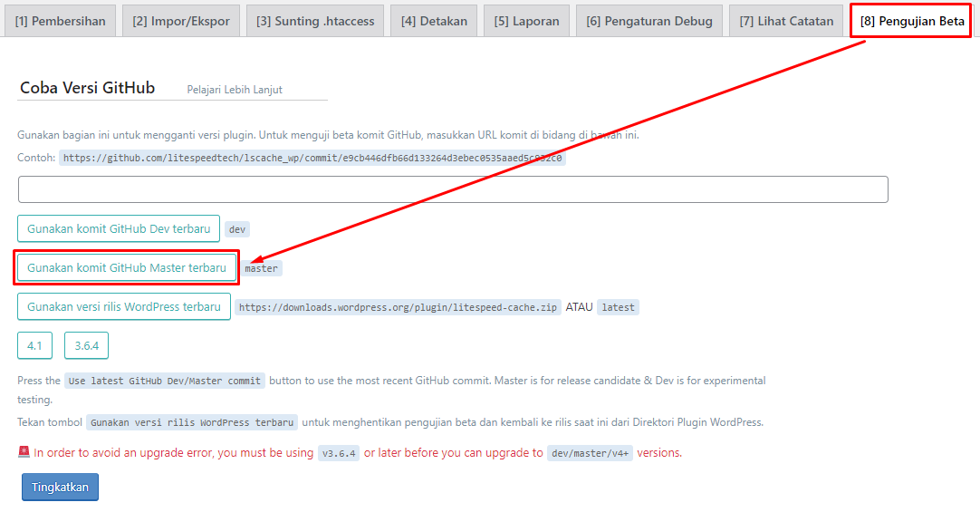This screenshot has height=512, width=980.
Task: Click the inline 'Gunakan versi rilis WordPress terbaru' code text
Action: 192,422
